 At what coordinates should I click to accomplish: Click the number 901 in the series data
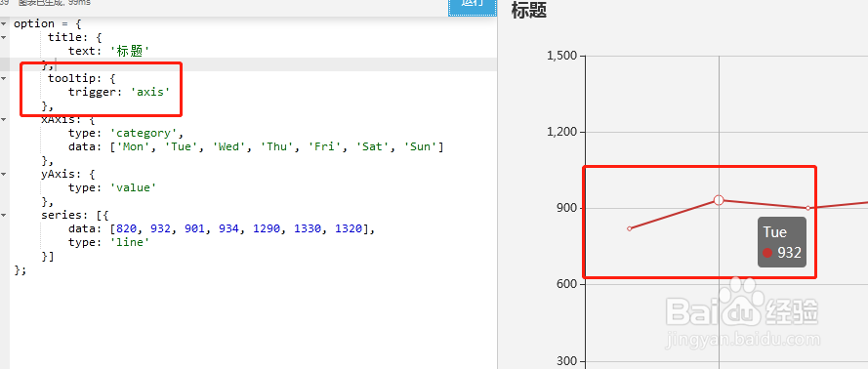(195, 229)
